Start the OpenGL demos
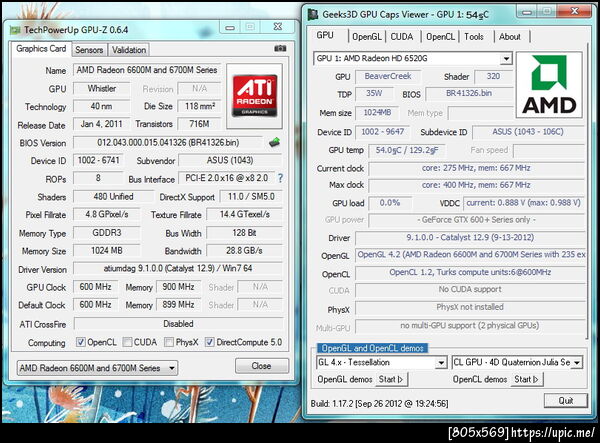600x443 pixels. tap(391, 379)
